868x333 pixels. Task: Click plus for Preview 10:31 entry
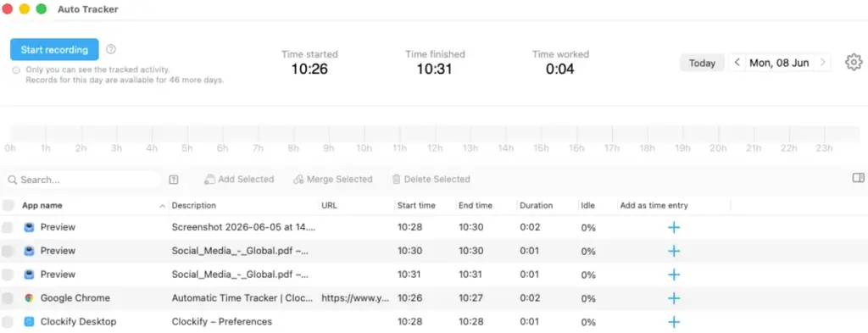[674, 275]
